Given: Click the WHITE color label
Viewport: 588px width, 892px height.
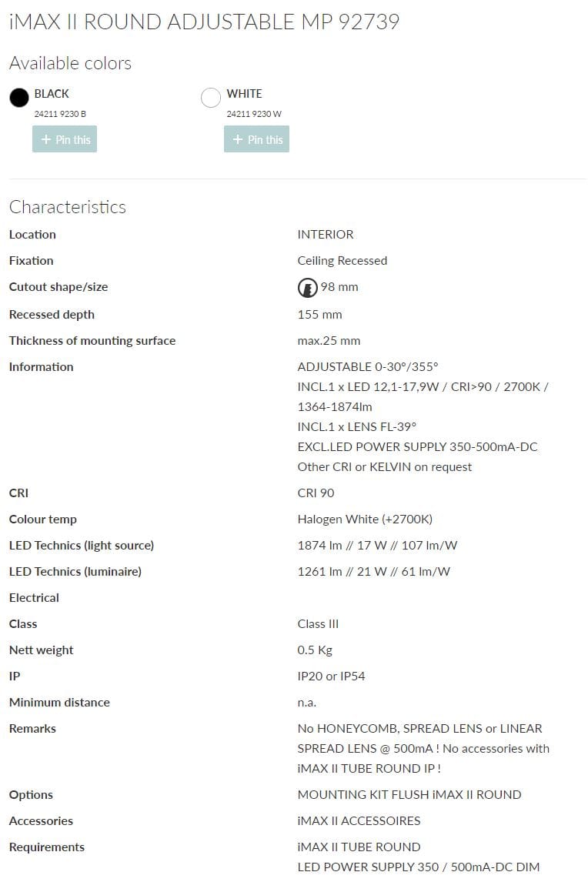Looking at the screenshot, I should tap(244, 94).
